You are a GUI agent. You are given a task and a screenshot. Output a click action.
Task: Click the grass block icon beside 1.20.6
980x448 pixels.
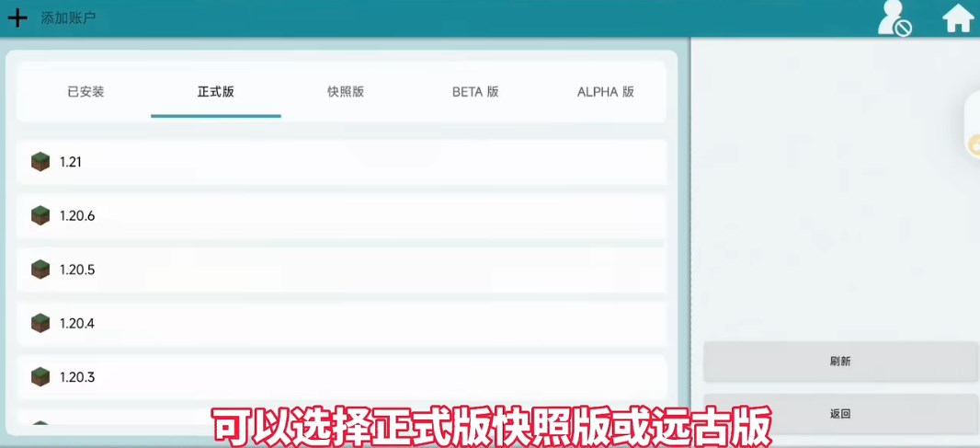(x=40, y=216)
